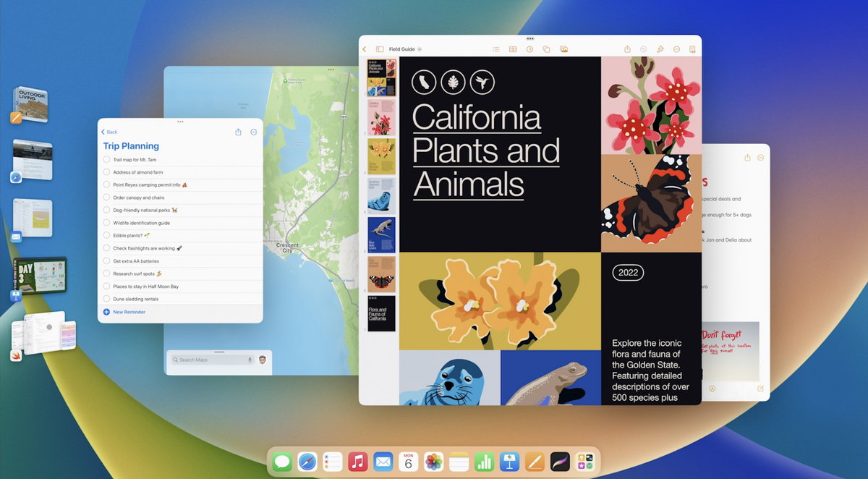The width and height of the screenshot is (868, 479).
Task: Open Photos from the dock
Action: 433,462
